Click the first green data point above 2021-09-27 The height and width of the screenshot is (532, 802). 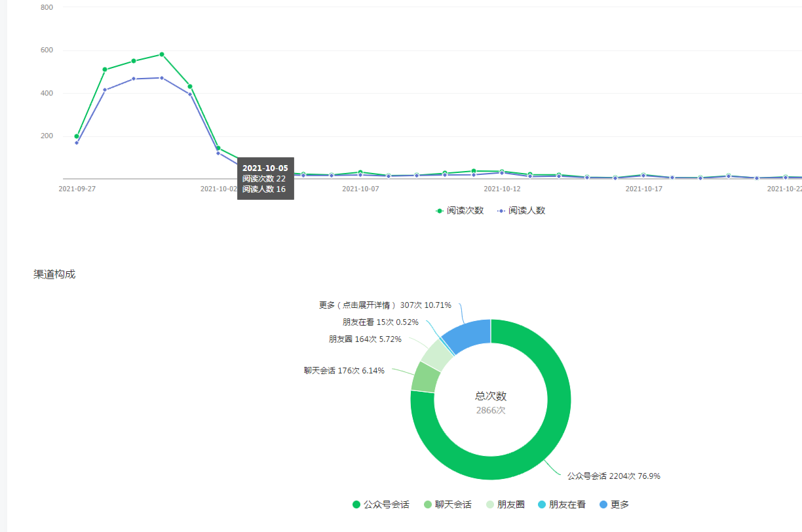[77, 136]
